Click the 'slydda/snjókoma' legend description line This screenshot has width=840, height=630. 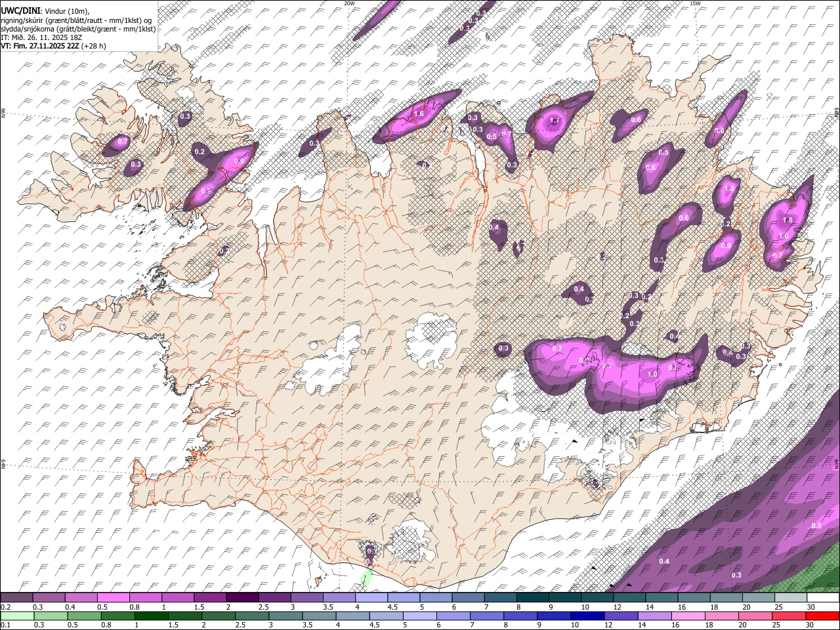(x=78, y=29)
